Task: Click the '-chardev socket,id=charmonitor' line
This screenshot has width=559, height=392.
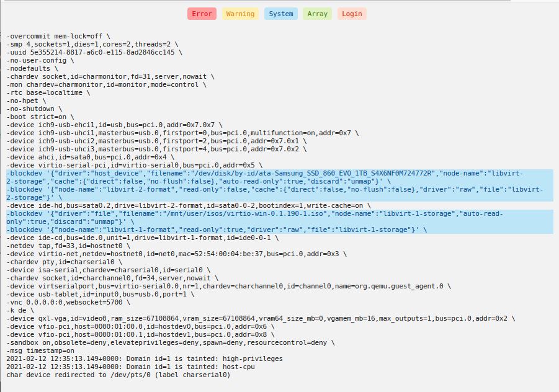Action: [x=110, y=77]
